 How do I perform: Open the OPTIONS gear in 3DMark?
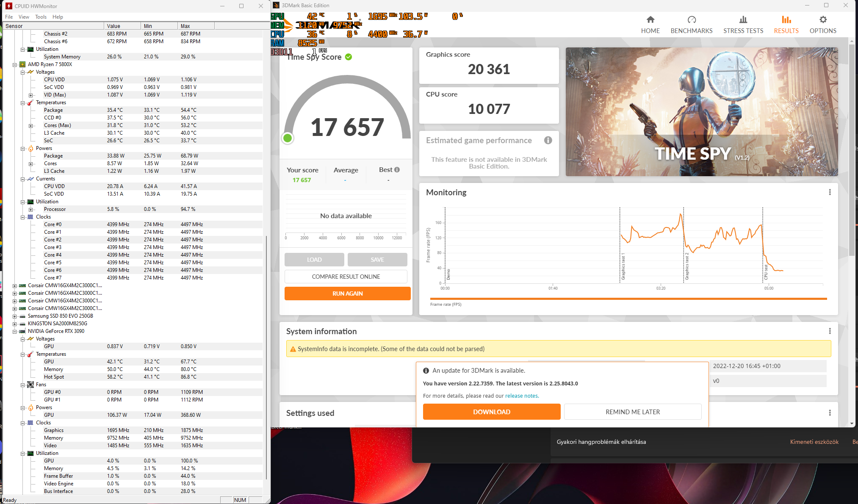pyautogui.click(x=823, y=25)
